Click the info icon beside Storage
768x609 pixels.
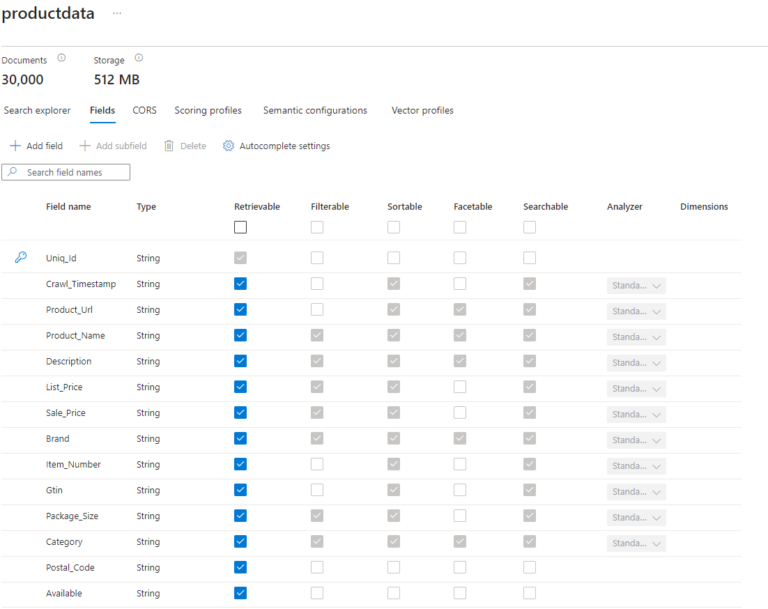click(139, 58)
